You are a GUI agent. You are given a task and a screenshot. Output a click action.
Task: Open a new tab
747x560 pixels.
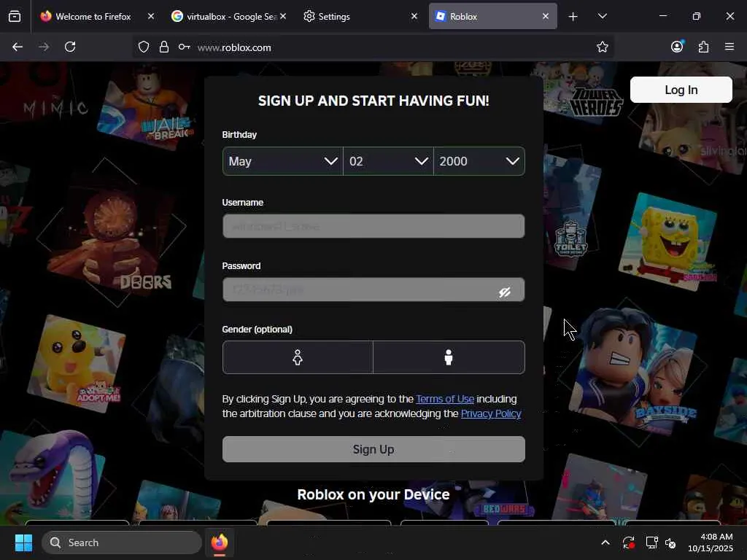tap(573, 17)
